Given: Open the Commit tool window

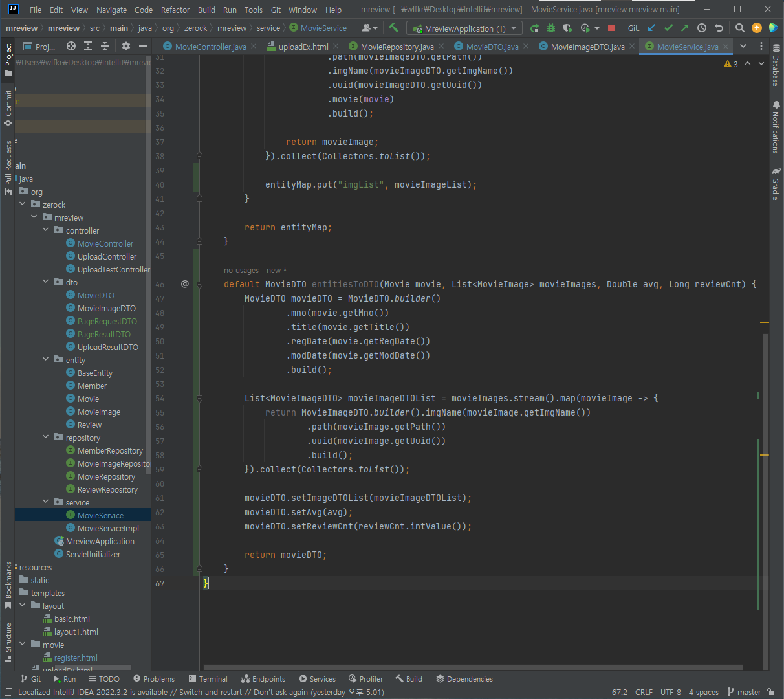Looking at the screenshot, I should point(8,107).
